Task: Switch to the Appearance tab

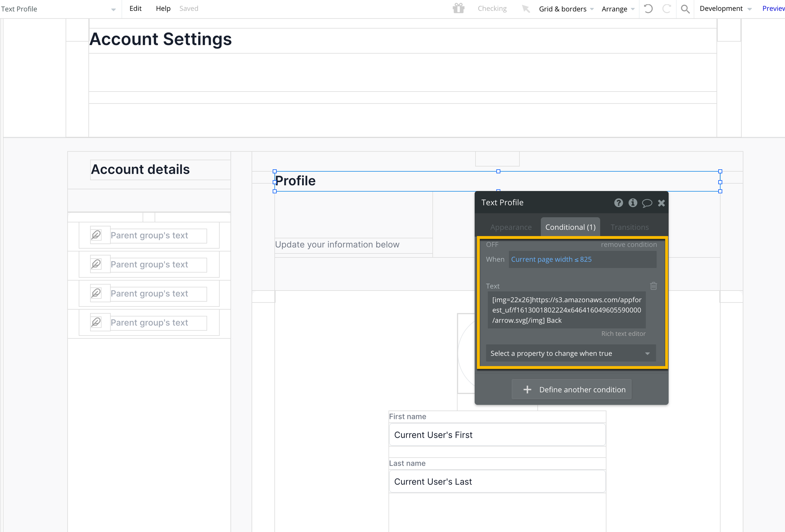Action: click(x=511, y=227)
